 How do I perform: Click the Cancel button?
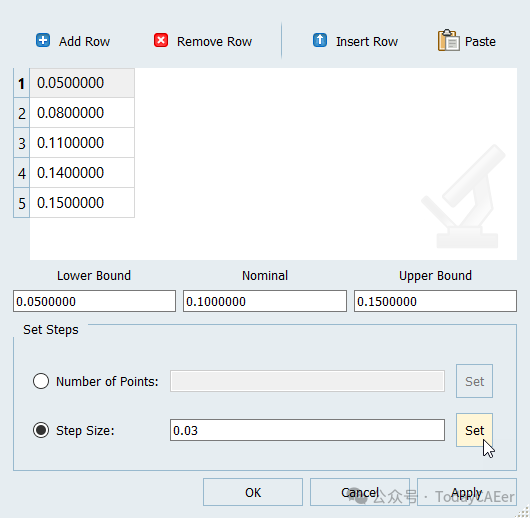point(360,492)
